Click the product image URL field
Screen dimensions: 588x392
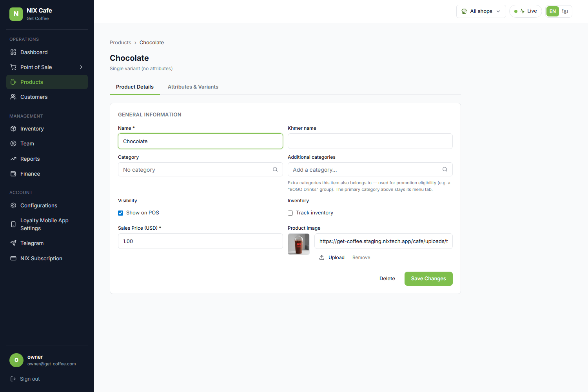[x=383, y=241]
